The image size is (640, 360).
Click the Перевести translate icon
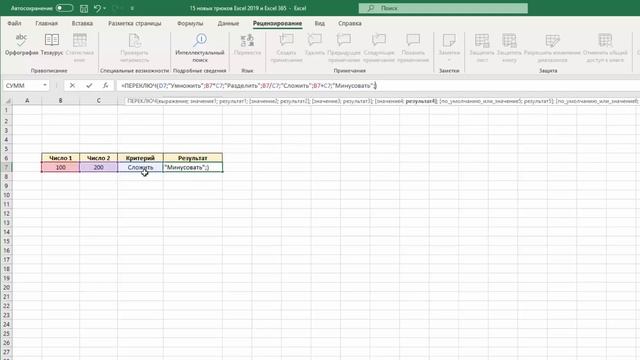pos(247,44)
